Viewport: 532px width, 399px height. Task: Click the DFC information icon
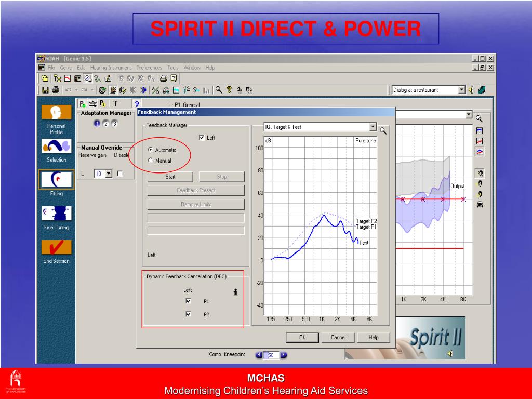pos(235,292)
